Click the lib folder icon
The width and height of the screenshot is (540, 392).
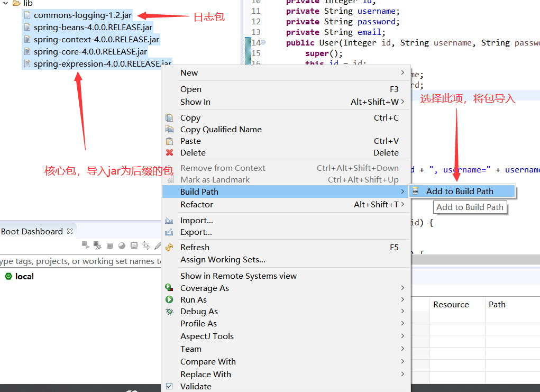tap(16, 3)
